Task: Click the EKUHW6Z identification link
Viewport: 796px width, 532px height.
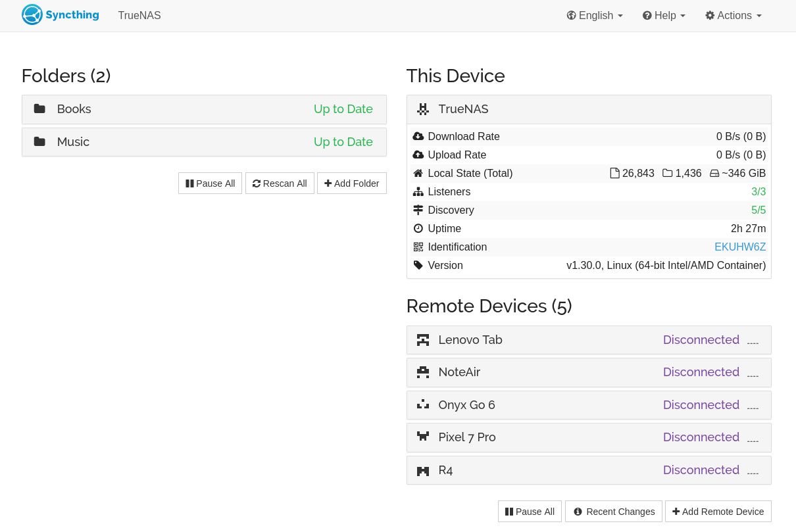Action: click(x=740, y=247)
